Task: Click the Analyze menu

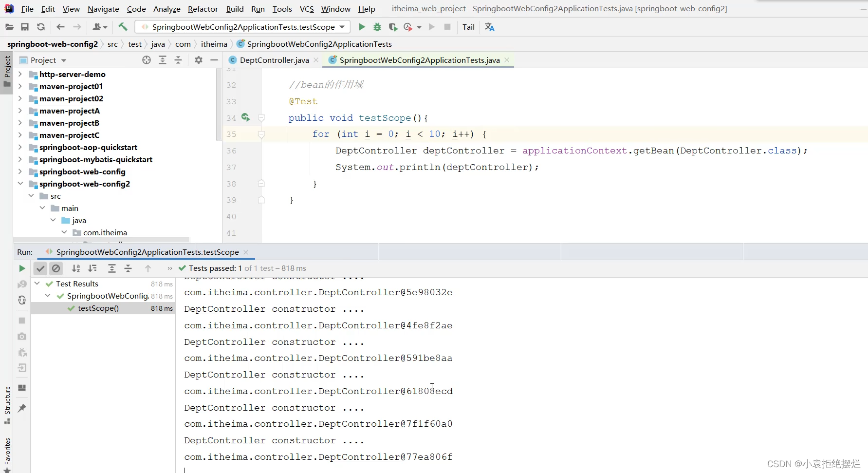Action: (166, 9)
